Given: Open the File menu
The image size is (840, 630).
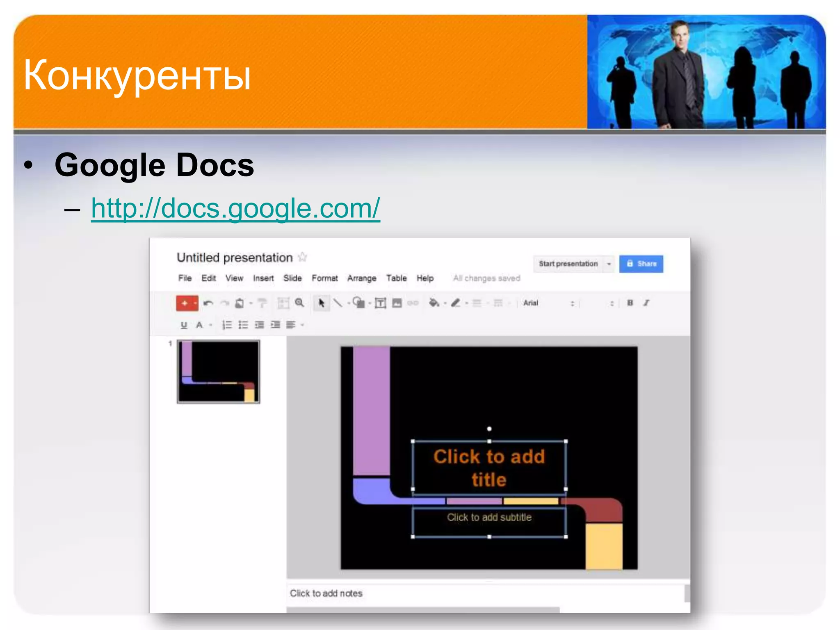Looking at the screenshot, I should (185, 278).
